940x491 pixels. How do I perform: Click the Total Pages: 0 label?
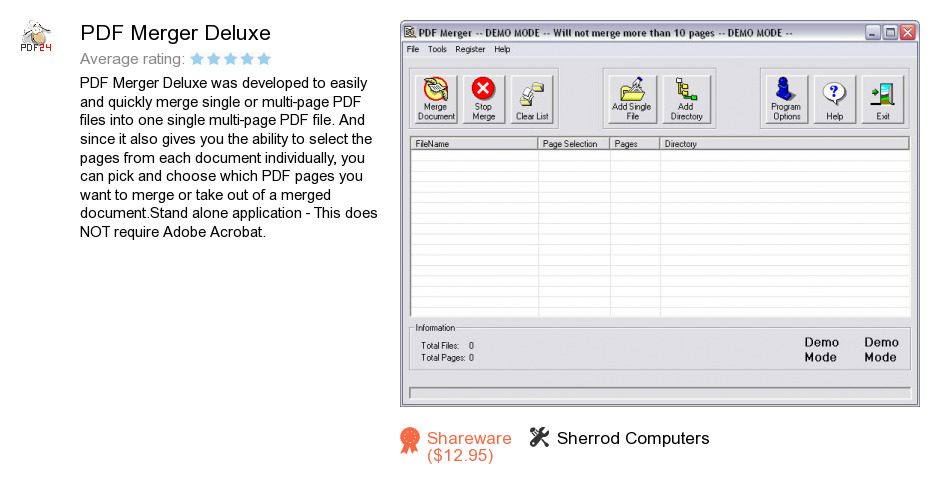447,358
